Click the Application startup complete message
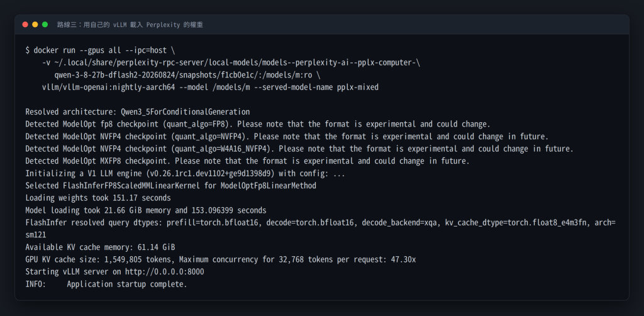Image resolution: width=644 pixels, height=316 pixels. (127, 285)
